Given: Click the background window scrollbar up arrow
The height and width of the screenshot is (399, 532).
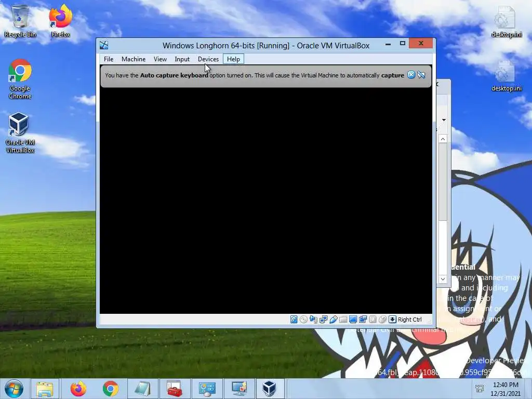Looking at the screenshot, I should click(x=443, y=139).
